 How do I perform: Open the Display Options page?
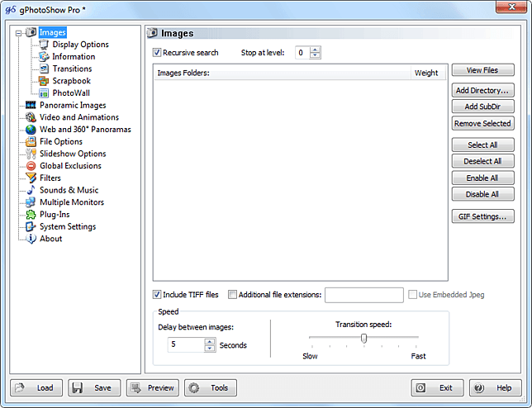80,45
